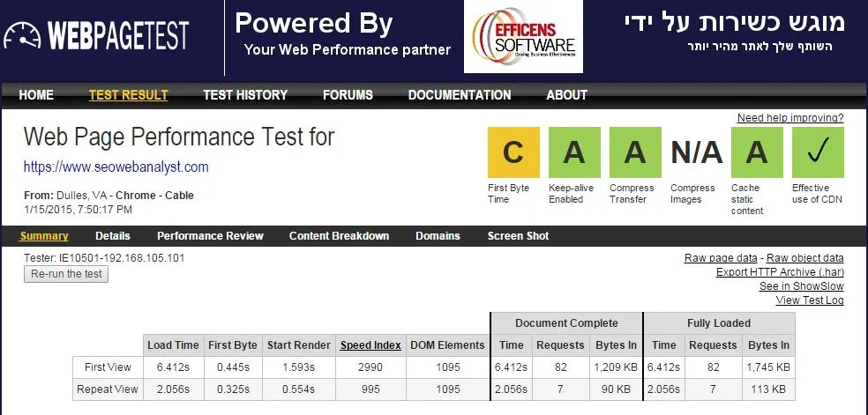Open the seowebanalyst.com URL link
This screenshot has height=415, width=868.
pos(116,167)
